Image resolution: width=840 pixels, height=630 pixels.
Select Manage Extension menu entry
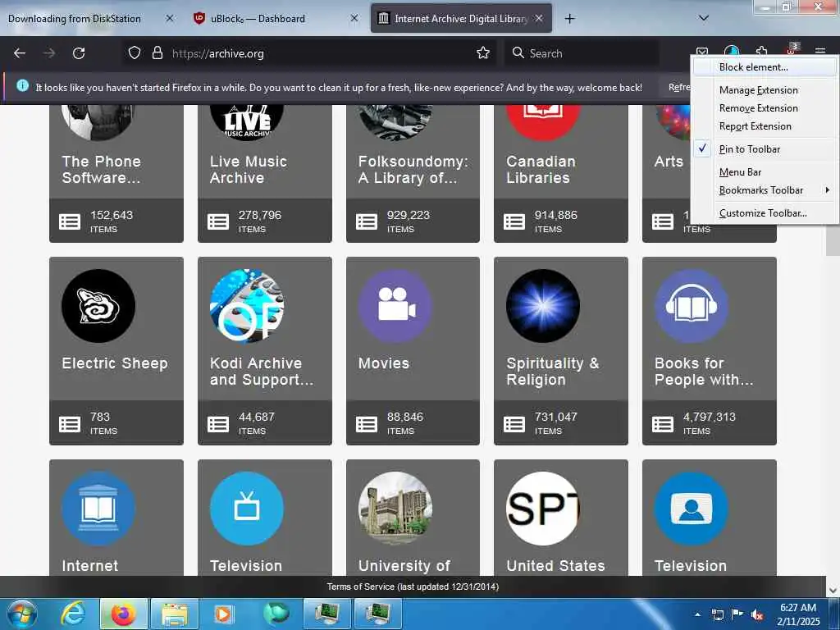point(765,90)
